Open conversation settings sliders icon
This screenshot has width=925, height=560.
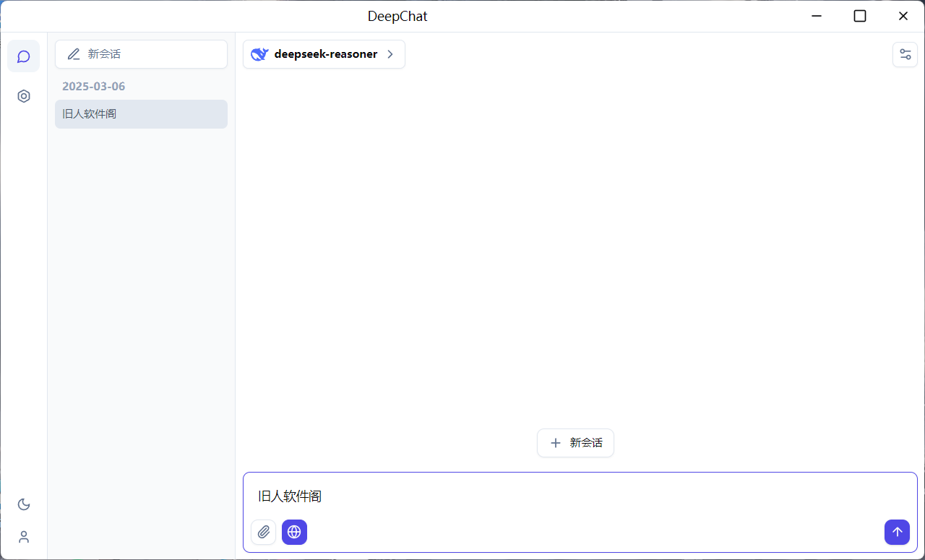905,54
